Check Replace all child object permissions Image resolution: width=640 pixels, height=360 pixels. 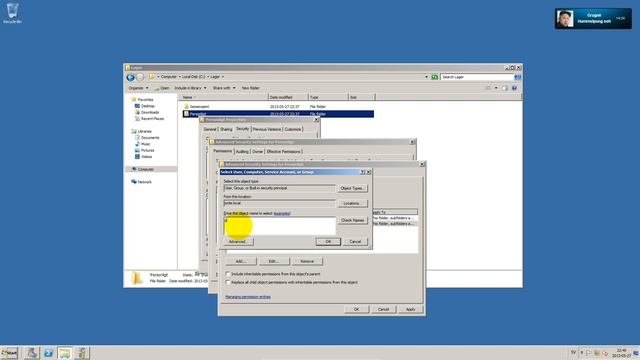pyautogui.click(x=228, y=282)
